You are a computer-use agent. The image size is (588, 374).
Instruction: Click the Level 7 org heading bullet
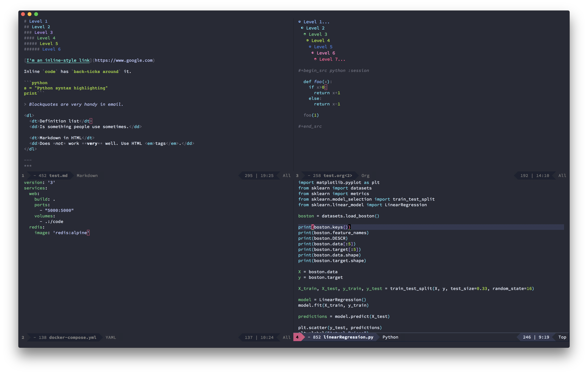315,59
